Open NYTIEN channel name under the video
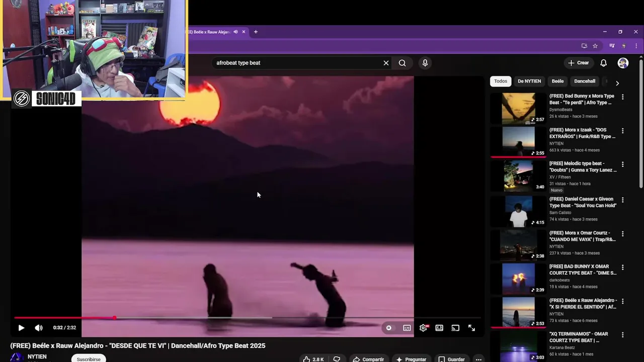 (x=37, y=356)
